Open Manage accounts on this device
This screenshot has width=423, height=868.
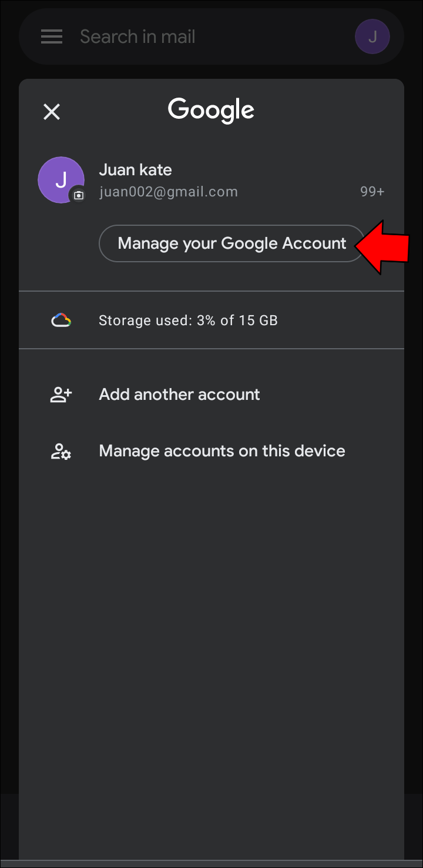click(x=221, y=451)
